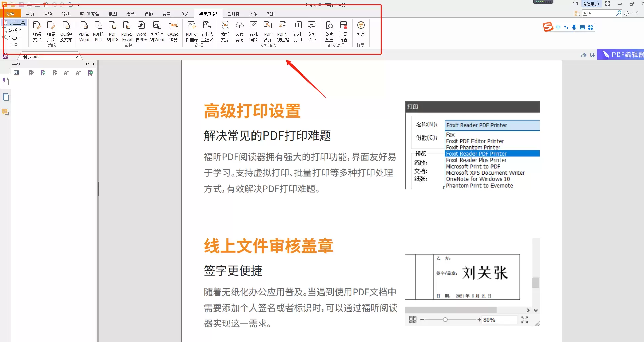Show the page thumbnails sidebar panel
Image resolution: width=644 pixels, height=342 pixels.
(5, 97)
